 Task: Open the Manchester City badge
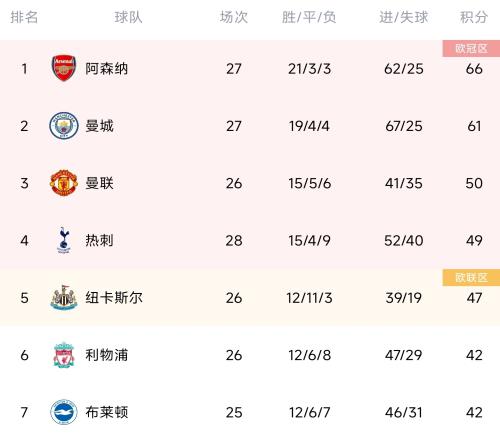click(64, 126)
